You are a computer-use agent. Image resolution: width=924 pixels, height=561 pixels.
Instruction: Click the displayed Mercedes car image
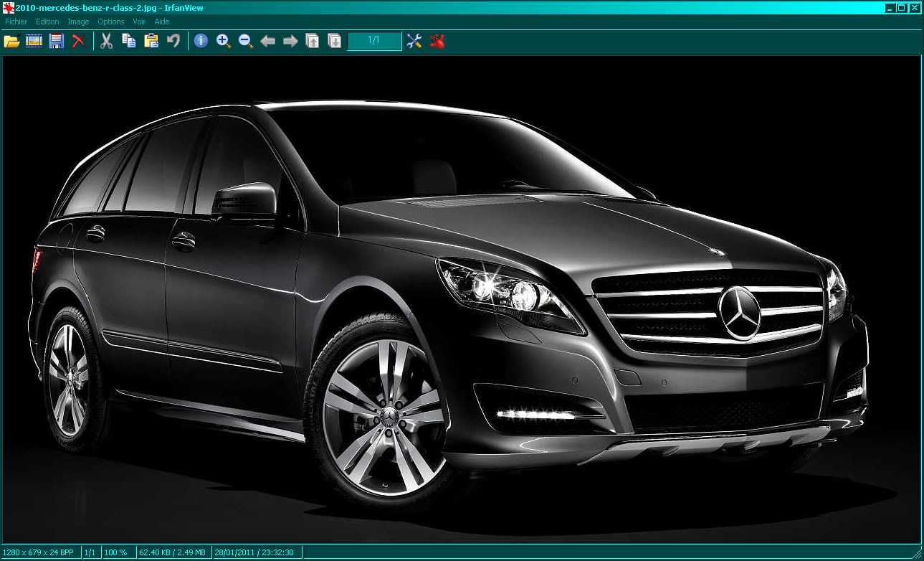point(462,300)
